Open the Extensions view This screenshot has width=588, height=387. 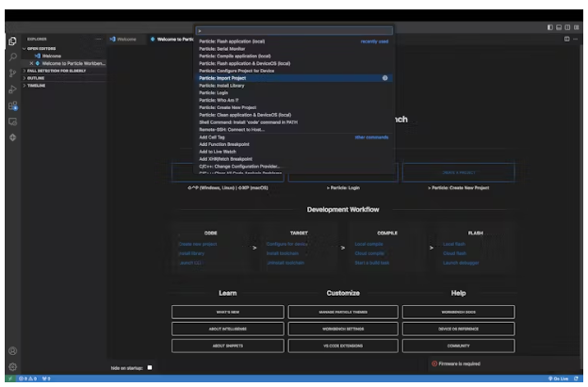point(12,105)
